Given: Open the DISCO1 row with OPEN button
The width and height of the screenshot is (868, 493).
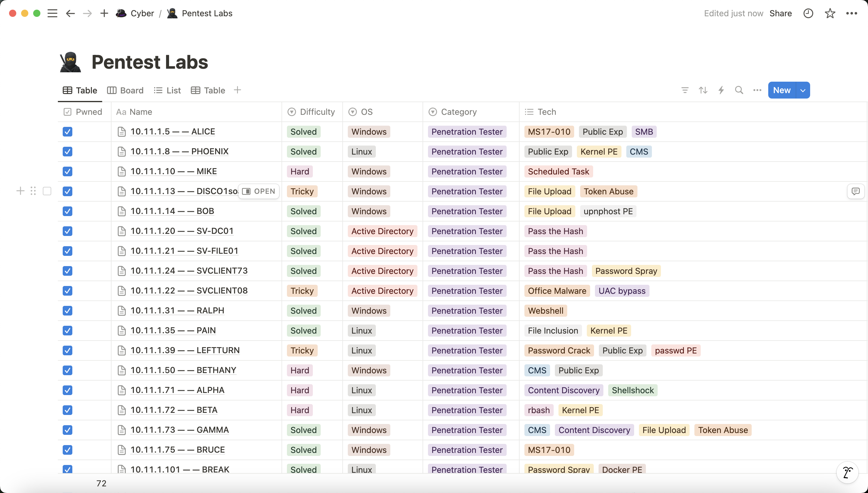Looking at the screenshot, I should pos(259,191).
